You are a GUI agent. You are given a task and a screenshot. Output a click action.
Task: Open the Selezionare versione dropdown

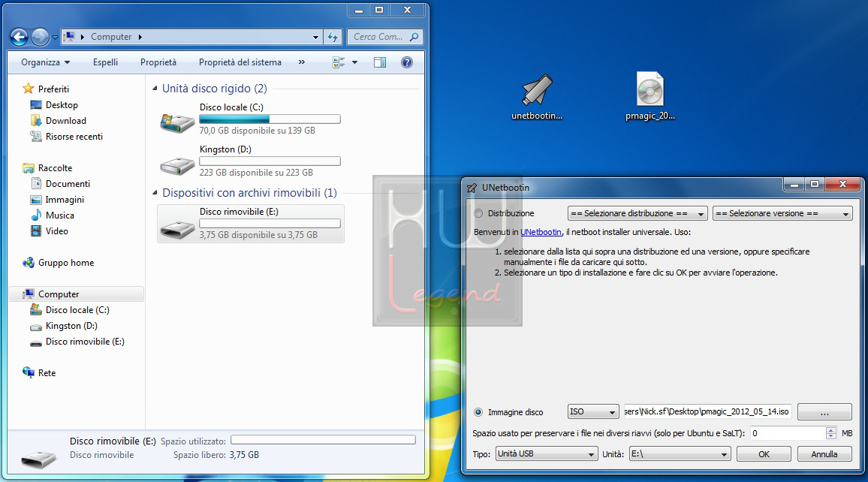(782, 214)
